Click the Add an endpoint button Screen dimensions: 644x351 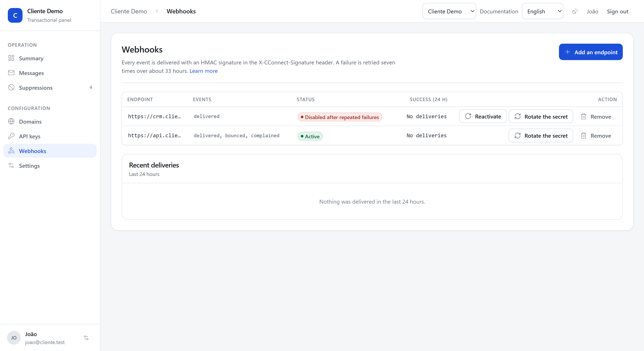pyautogui.click(x=591, y=52)
